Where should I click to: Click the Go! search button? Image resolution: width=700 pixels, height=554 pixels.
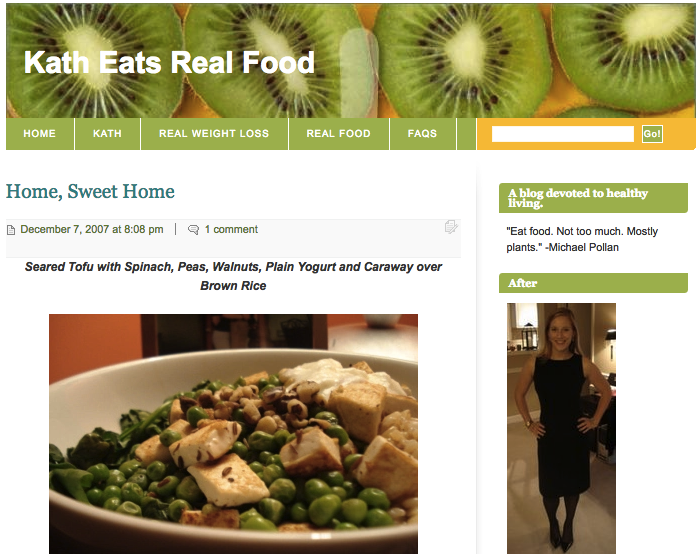[x=652, y=134]
